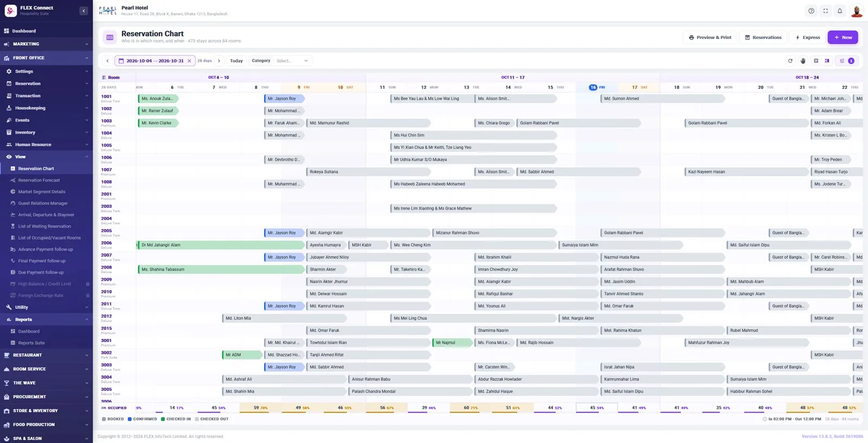The height and width of the screenshot is (443, 868).
Task: Expand the ROOM SERVICE module
Action: tap(46, 369)
